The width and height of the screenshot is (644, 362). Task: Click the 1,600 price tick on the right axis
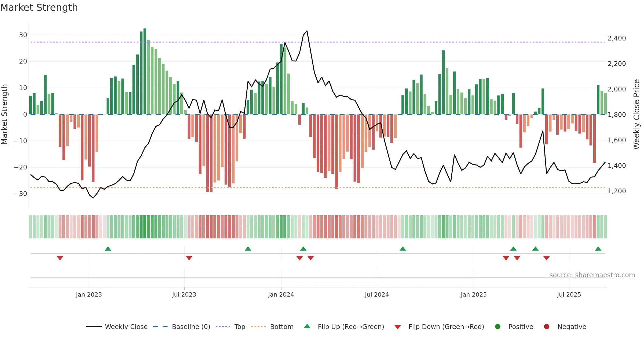click(617, 140)
